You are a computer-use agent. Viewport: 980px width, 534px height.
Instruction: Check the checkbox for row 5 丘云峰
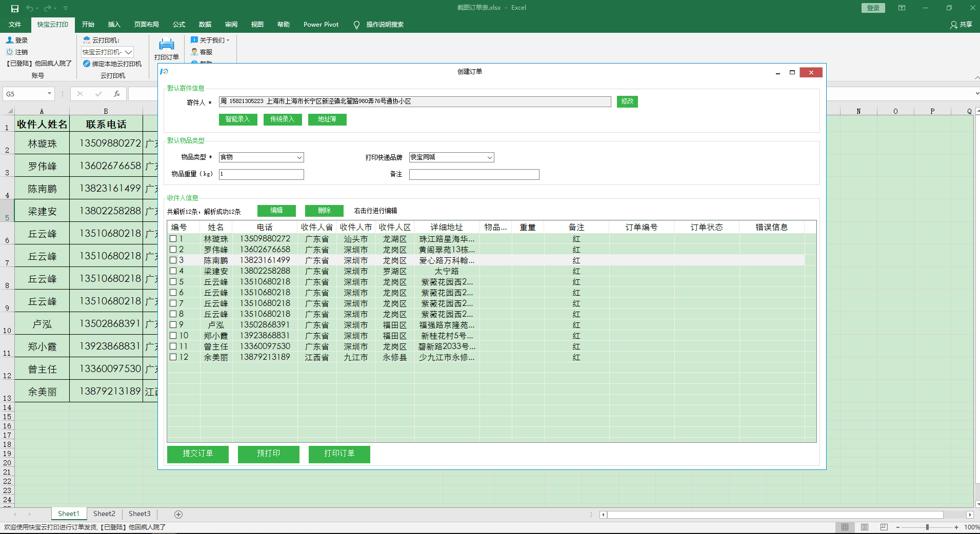173,282
